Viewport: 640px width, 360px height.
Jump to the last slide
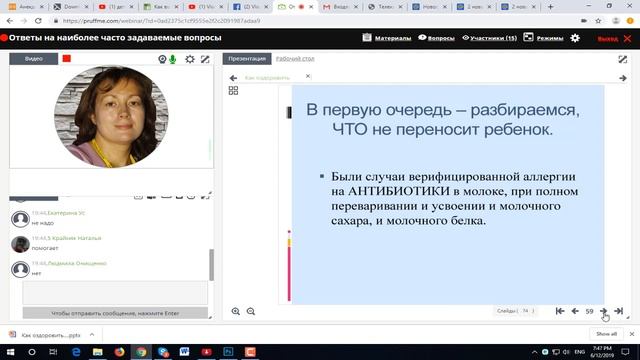click(618, 311)
